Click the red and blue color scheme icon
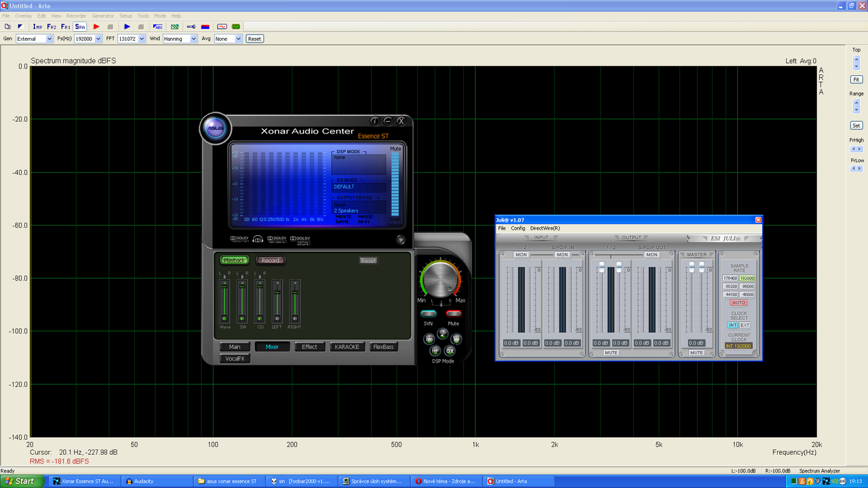The width and height of the screenshot is (868, 488). point(205,26)
